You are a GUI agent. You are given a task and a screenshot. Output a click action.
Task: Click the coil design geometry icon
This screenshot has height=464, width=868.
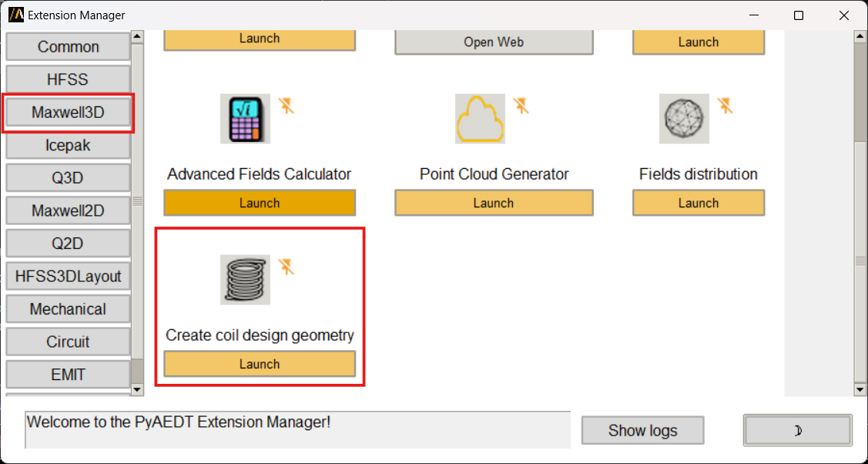coord(245,279)
